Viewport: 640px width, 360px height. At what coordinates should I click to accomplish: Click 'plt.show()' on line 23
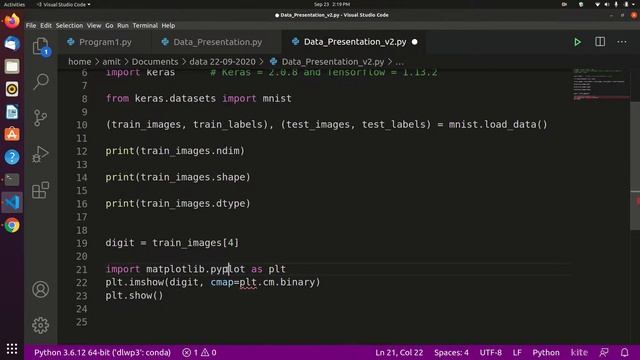click(x=134, y=295)
